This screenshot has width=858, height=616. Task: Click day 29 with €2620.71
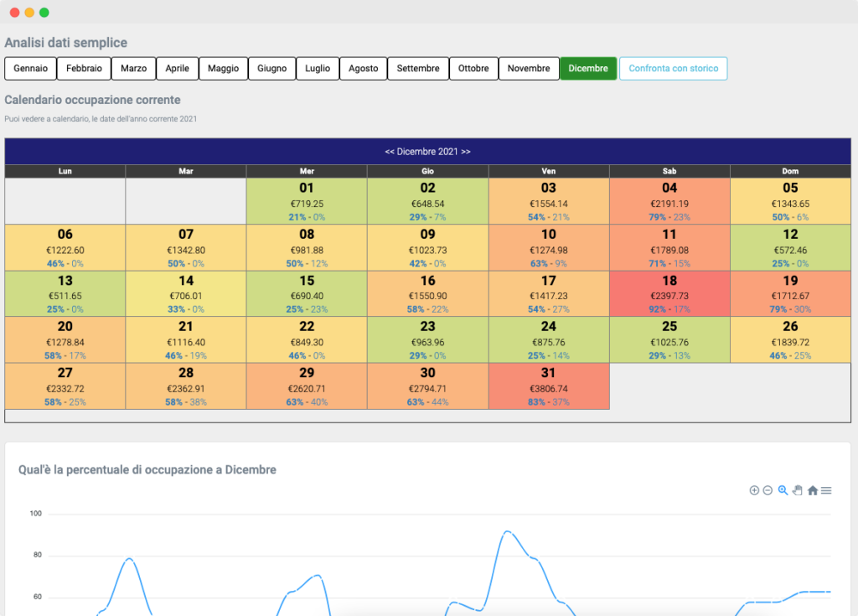click(x=307, y=386)
